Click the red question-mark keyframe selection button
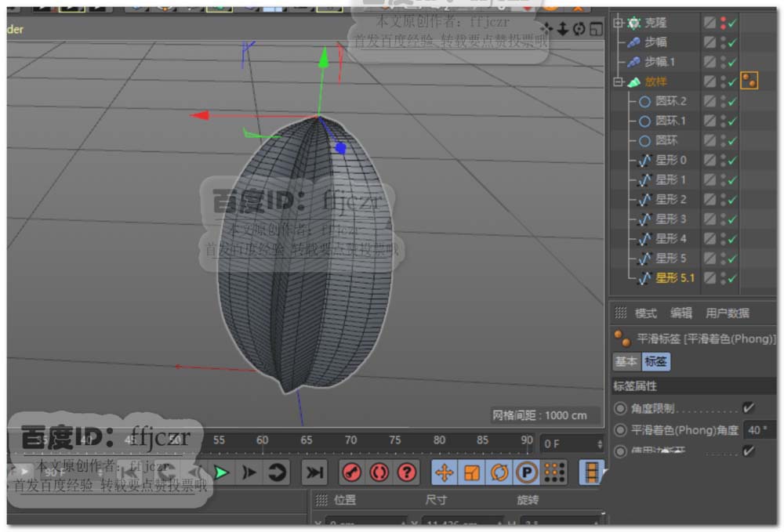The image size is (784, 532). tap(406, 472)
